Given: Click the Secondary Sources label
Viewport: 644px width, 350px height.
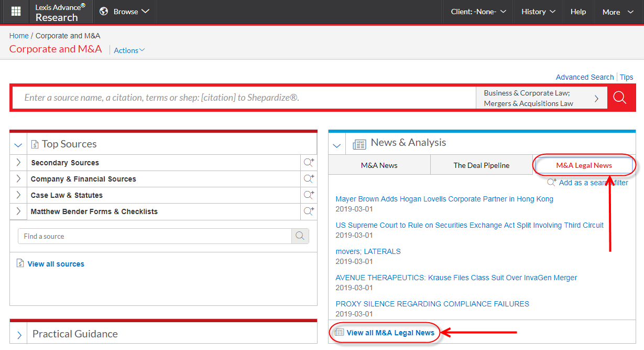Looking at the screenshot, I should pos(65,163).
